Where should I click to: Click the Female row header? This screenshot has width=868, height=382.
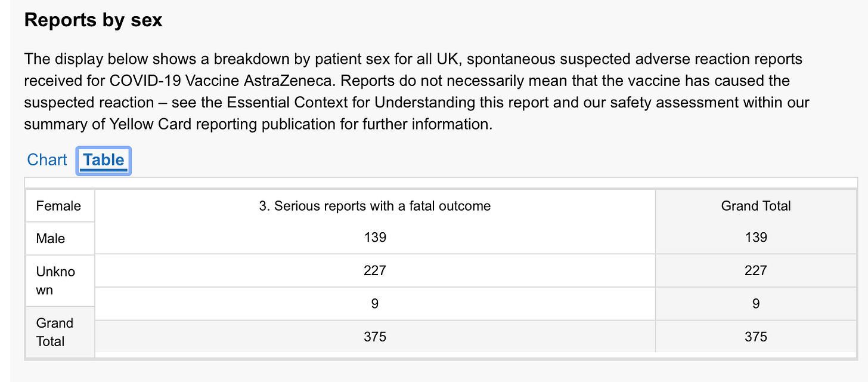click(58, 206)
